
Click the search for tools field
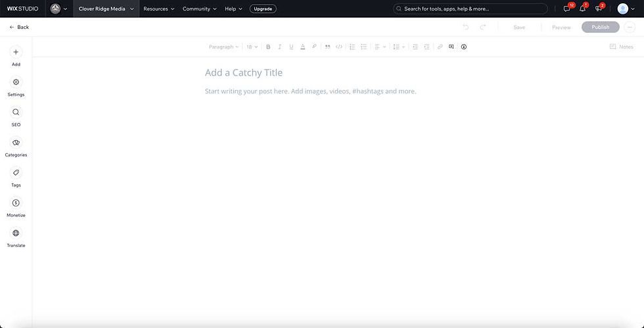click(471, 9)
